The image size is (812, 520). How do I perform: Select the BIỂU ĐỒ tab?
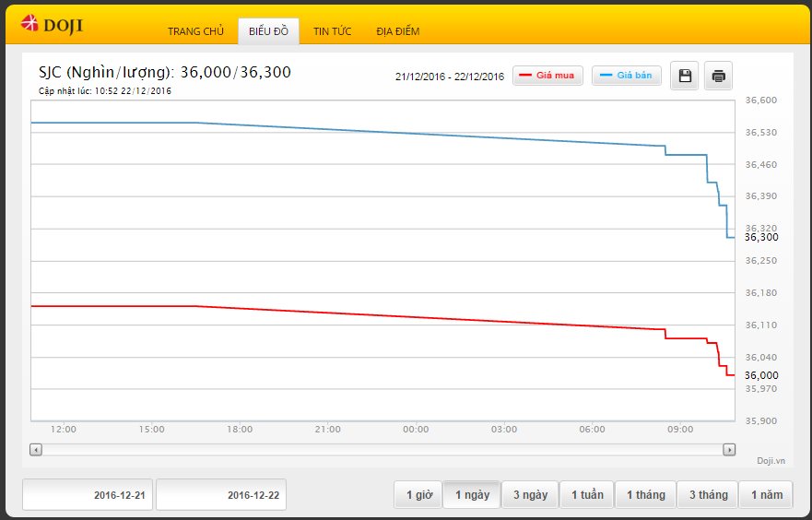pyautogui.click(x=268, y=31)
